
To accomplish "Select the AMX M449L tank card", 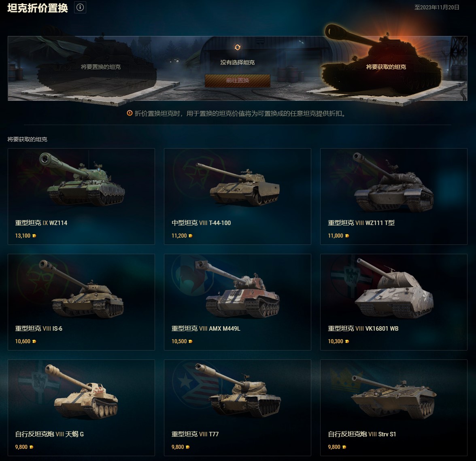I will pos(237,302).
